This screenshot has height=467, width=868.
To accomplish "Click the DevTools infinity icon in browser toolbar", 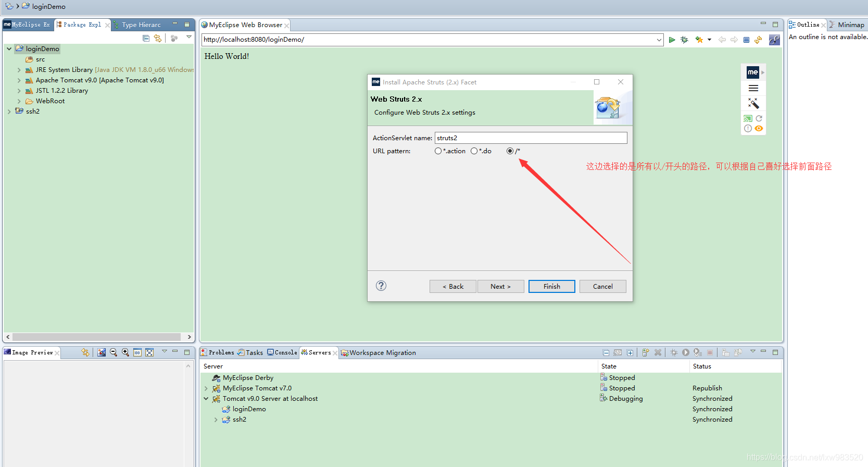I will click(774, 40).
